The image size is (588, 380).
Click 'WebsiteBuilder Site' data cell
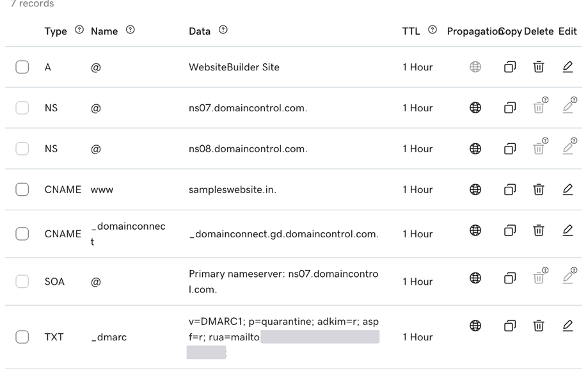(234, 67)
